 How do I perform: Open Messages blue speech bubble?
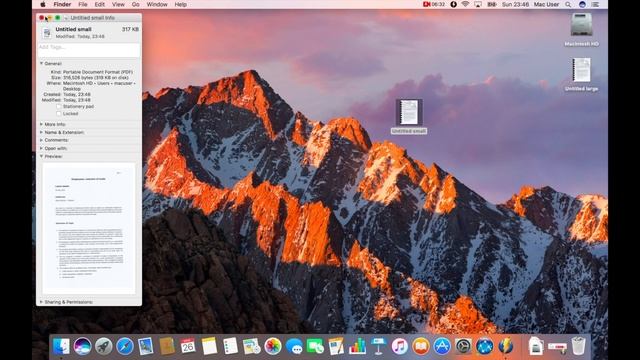tap(294, 347)
